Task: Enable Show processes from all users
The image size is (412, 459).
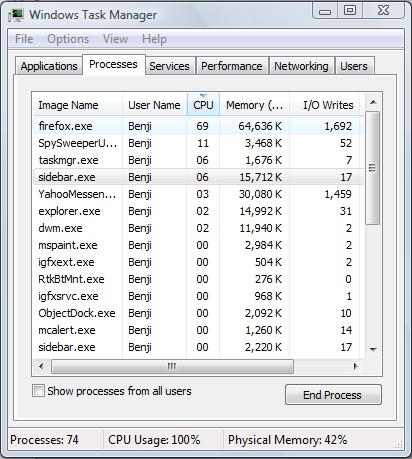Action: 38,391
